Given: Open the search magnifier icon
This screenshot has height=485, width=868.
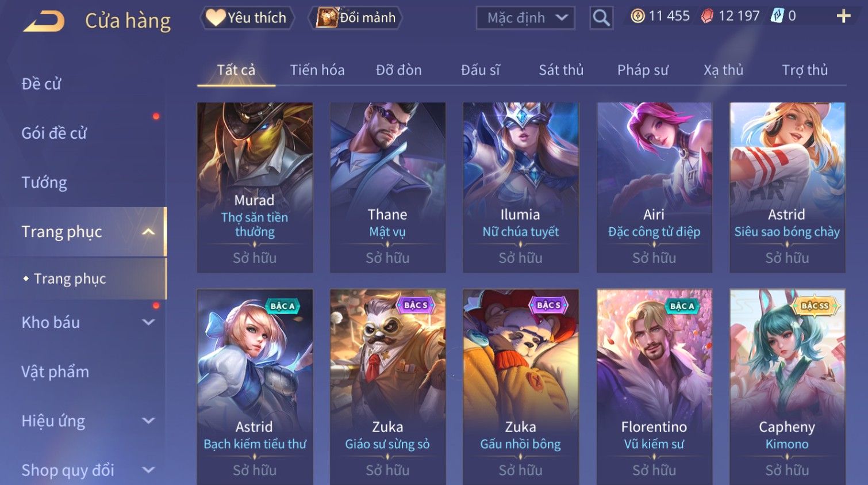Looking at the screenshot, I should point(601,18).
